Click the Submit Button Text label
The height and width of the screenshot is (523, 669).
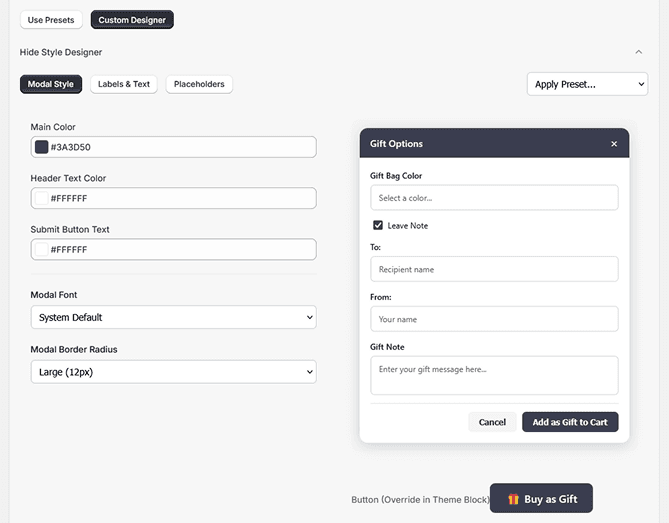(70, 230)
